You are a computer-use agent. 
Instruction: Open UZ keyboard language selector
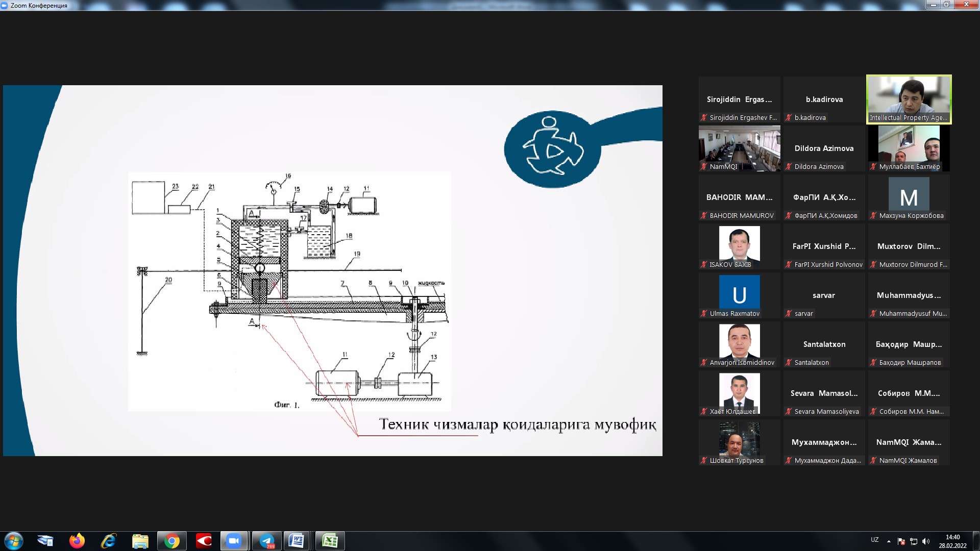tap(874, 540)
